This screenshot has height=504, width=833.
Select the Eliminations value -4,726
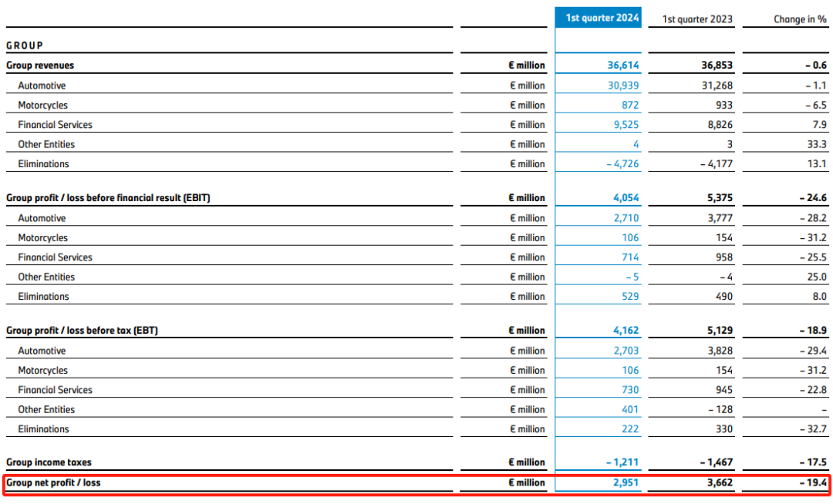[x=621, y=164]
